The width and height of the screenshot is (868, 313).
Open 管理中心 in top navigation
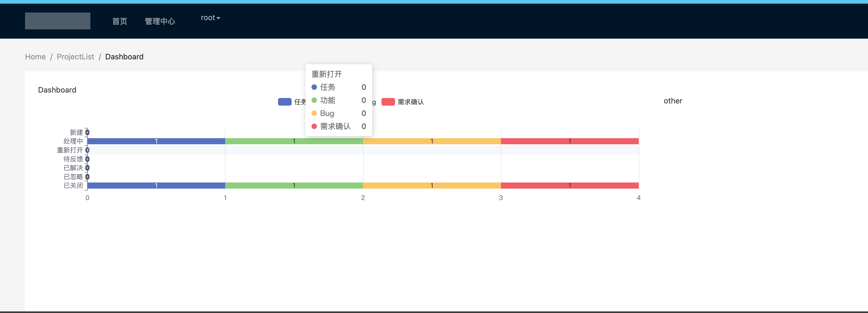pos(160,21)
